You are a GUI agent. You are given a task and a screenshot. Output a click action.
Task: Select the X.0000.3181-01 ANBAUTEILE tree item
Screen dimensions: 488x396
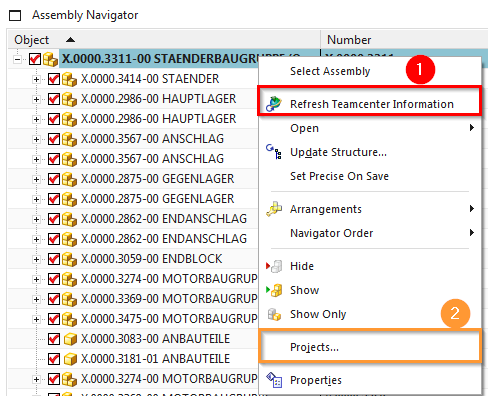[x=155, y=359]
